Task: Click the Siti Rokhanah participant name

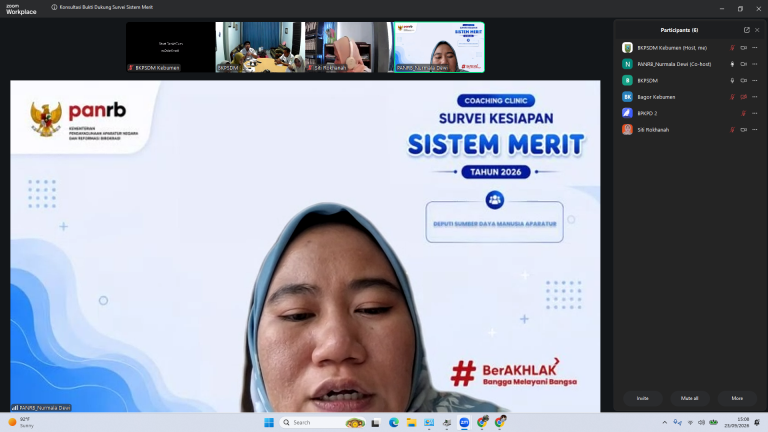Action: pos(653,130)
